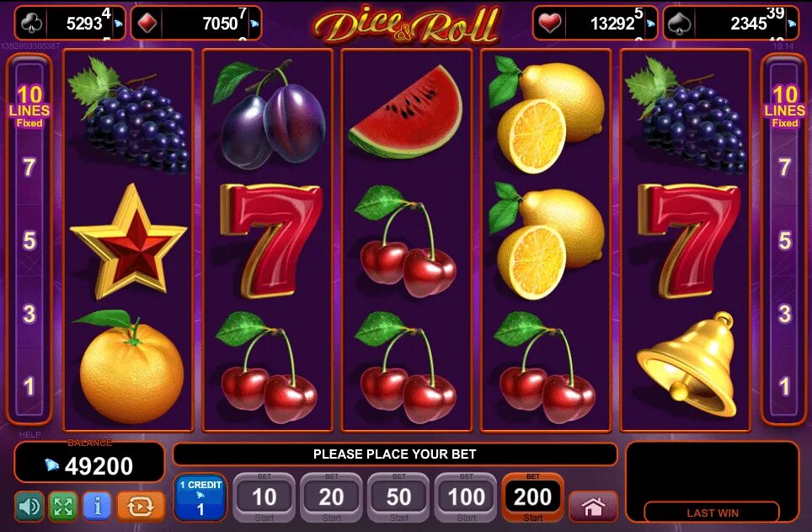Mute sound with the speaker icon
The width and height of the screenshot is (812, 532).
click(29, 506)
